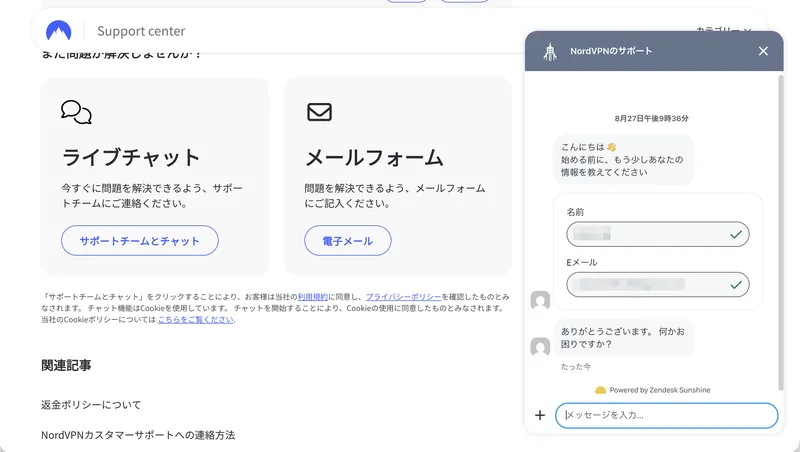Close the NordVPN support chat widget
Screen dimensions: 800x452
tap(763, 51)
